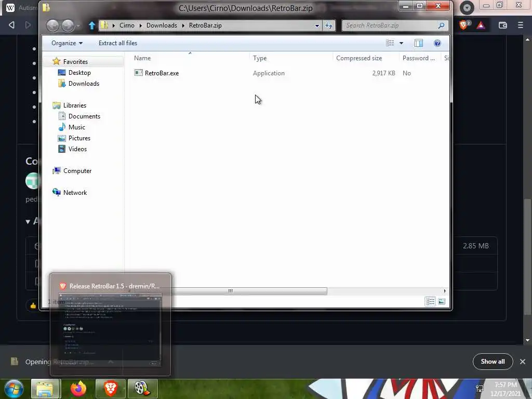Open the view options dropdown arrow
This screenshot has width=532, height=399.
402,43
